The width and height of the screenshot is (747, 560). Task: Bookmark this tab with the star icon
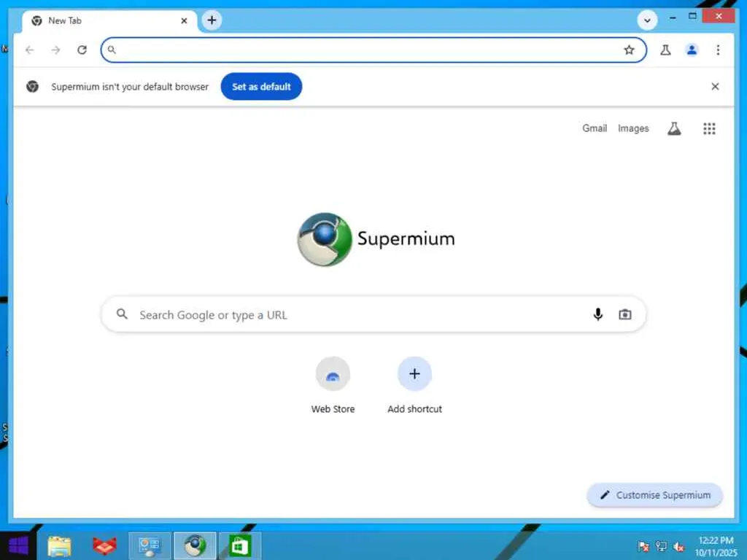(629, 50)
